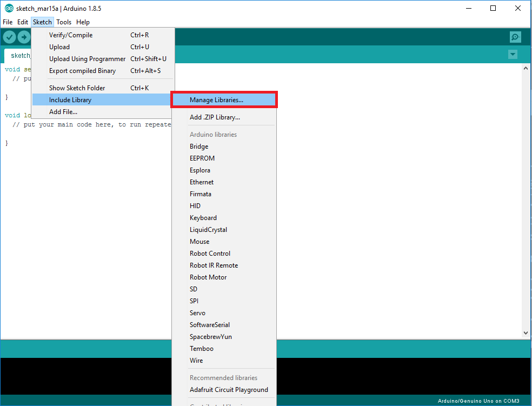Include the EEPROM library
532x406 pixels.
coord(202,158)
